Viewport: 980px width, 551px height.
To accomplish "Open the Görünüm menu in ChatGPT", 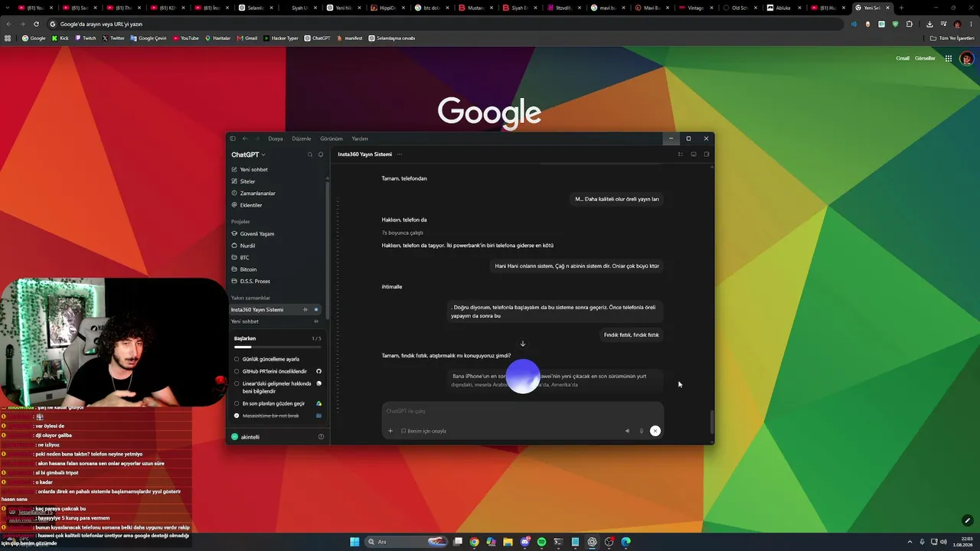I will (x=332, y=139).
